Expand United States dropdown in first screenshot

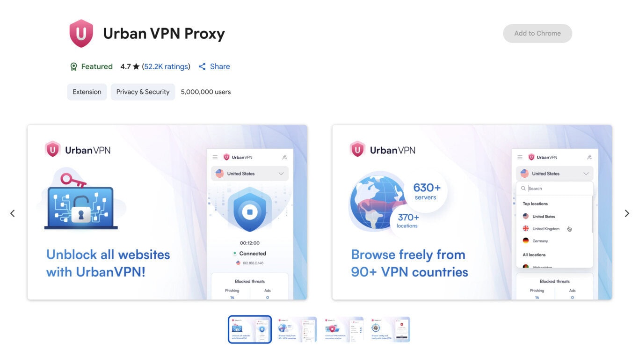coord(250,174)
